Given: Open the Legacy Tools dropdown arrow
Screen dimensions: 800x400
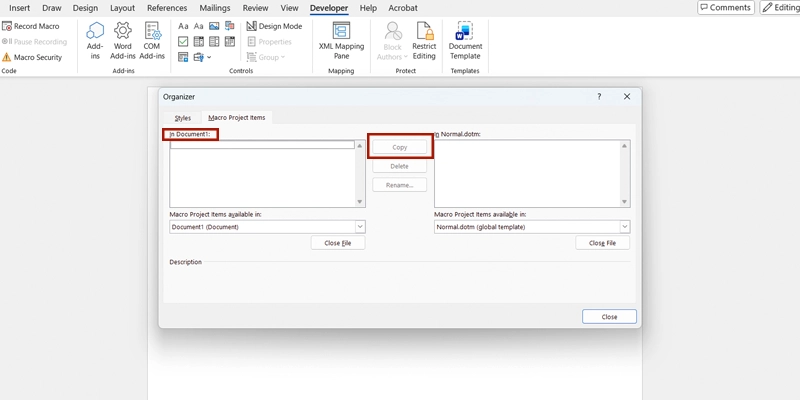Looking at the screenshot, I should click(209, 58).
